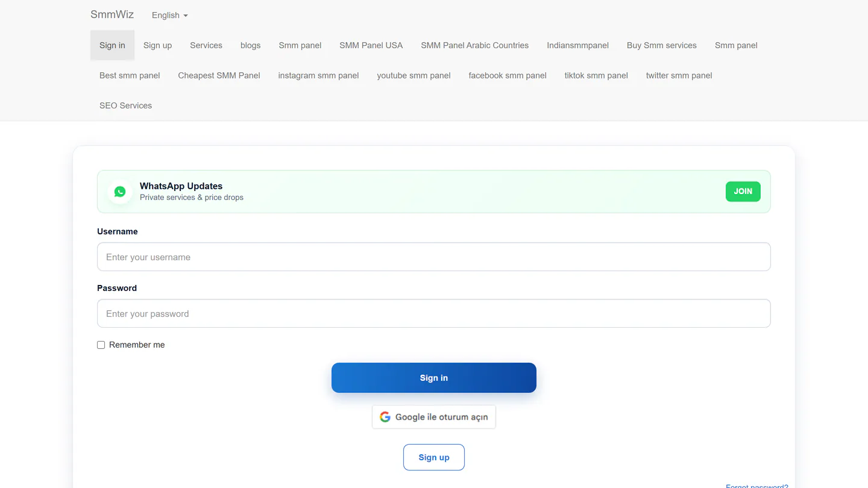
Task: Click Private services & price drops text
Action: tap(192, 198)
